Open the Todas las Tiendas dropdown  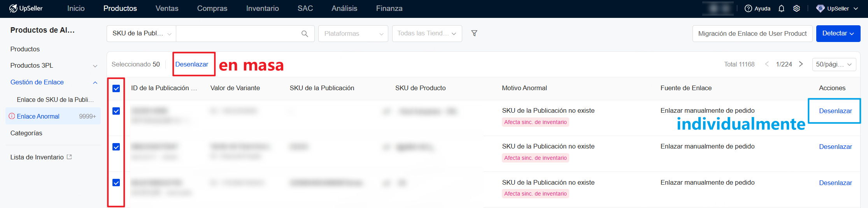427,34
